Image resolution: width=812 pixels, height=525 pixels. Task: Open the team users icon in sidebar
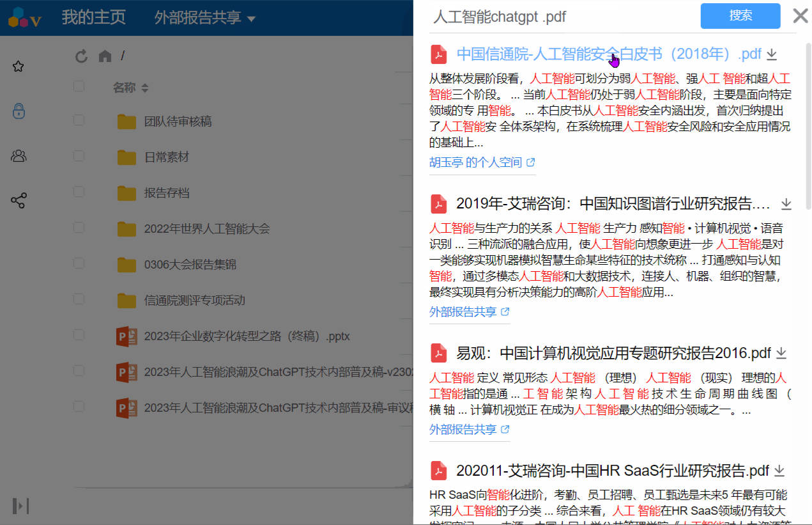coord(19,155)
